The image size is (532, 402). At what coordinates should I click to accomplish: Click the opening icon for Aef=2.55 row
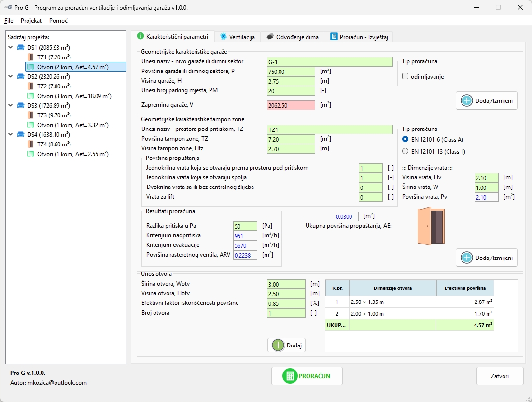30,154
